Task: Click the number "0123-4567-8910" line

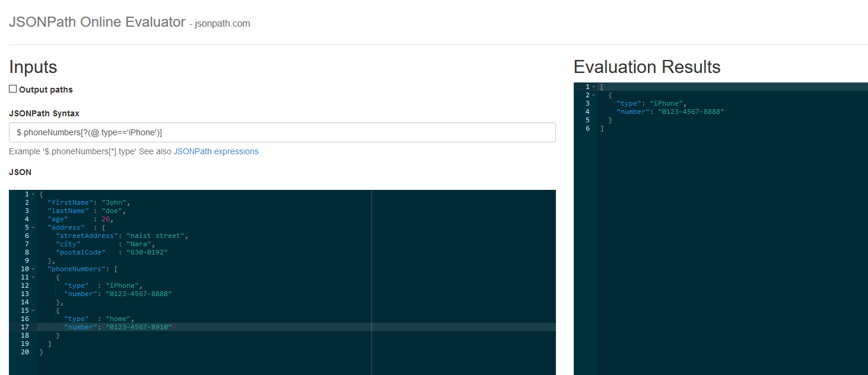Action: tap(118, 327)
